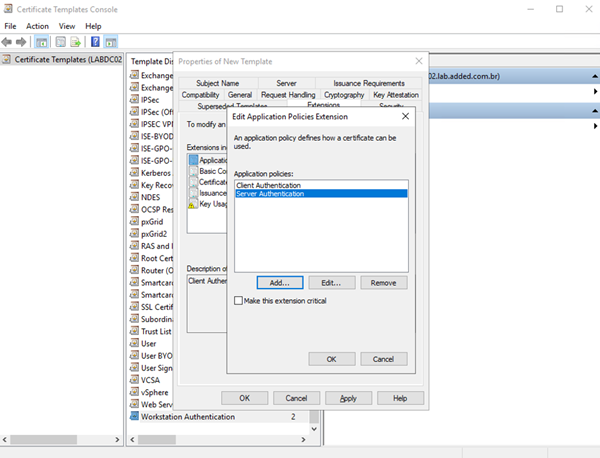
Task: Close the Edit Application Policies Extension dialog
Action: pos(404,117)
